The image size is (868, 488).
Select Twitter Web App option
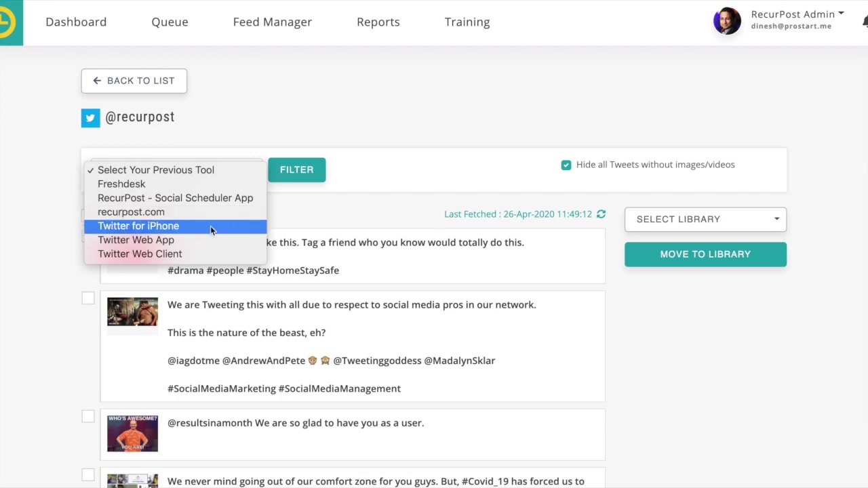pyautogui.click(x=176, y=240)
